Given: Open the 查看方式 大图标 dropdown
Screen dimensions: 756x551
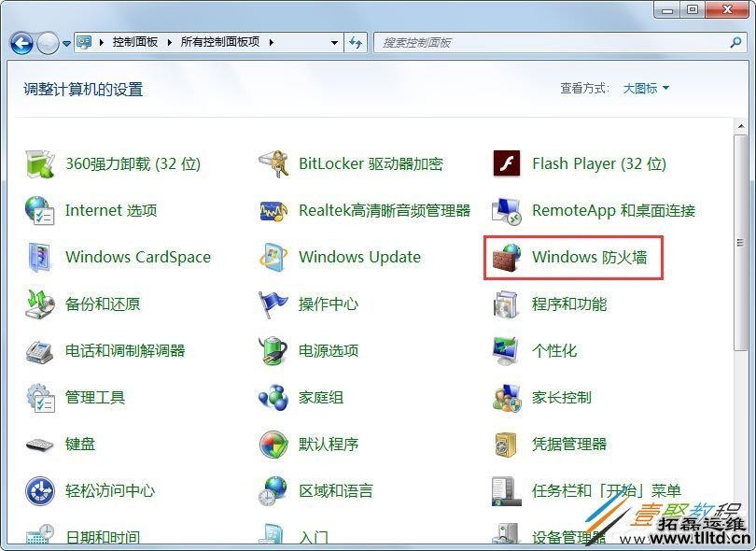Looking at the screenshot, I should pos(646,88).
